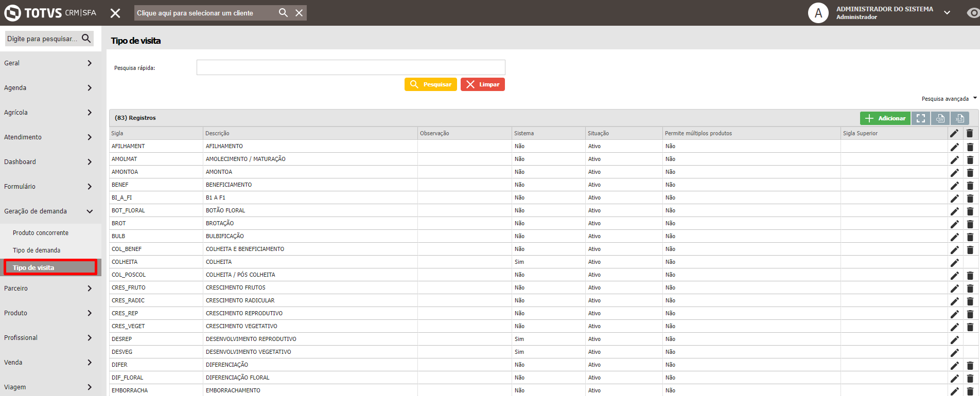980x396 pixels.
Task: Click the header pencil edit icon
Action: tap(954, 133)
